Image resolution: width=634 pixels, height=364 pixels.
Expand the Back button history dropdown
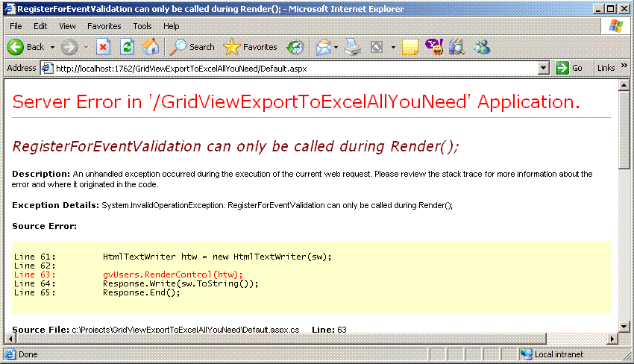point(53,47)
